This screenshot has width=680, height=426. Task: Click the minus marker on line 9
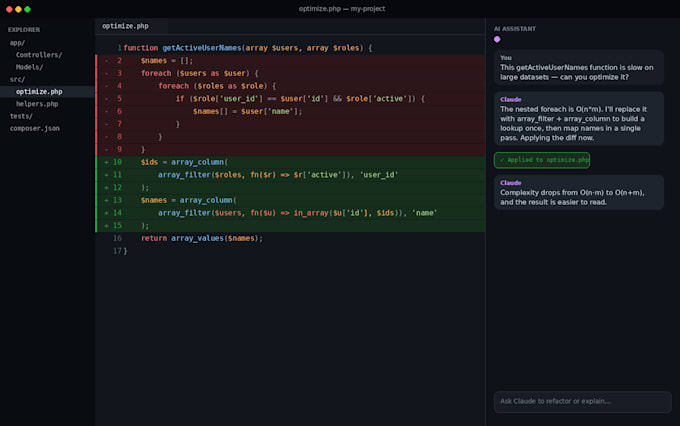click(x=106, y=150)
